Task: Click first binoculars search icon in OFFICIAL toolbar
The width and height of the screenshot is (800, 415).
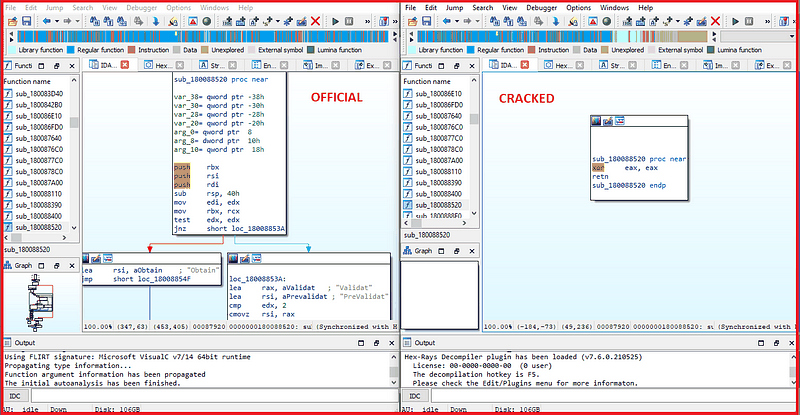Action: [94, 21]
